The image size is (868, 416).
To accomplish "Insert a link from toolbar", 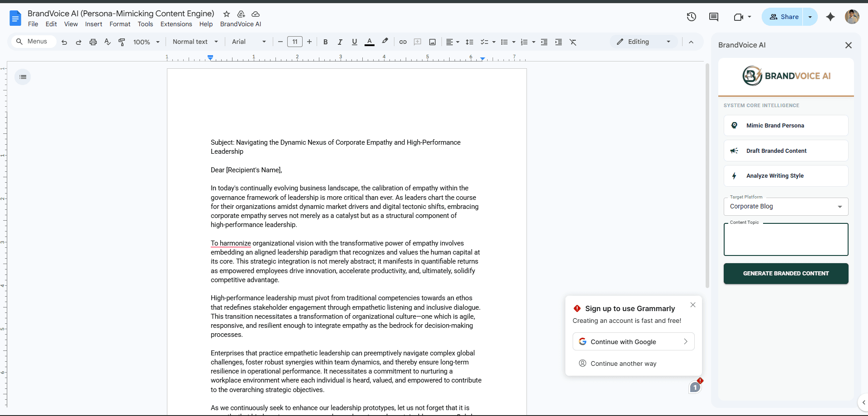I will (x=403, y=42).
